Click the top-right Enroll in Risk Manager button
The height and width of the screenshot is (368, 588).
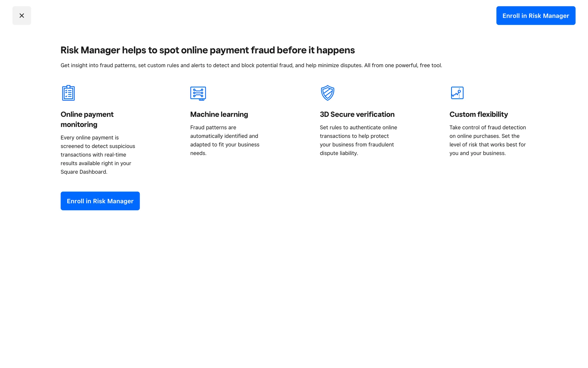535,16
